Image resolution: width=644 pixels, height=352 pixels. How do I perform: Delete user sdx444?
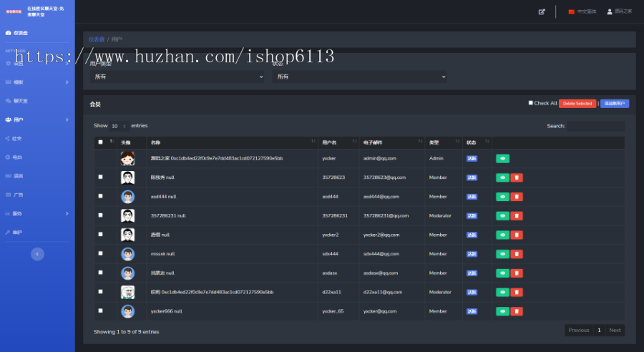pyautogui.click(x=517, y=254)
